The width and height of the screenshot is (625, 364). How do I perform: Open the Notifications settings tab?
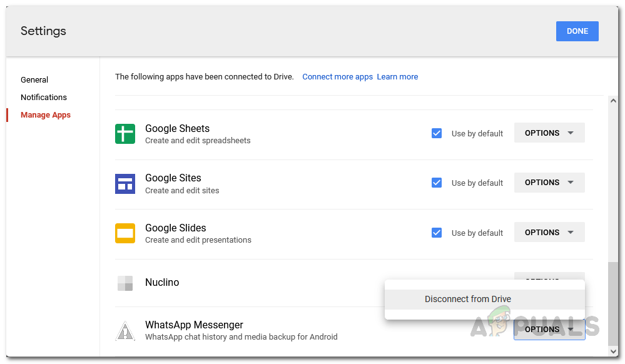[x=44, y=98]
